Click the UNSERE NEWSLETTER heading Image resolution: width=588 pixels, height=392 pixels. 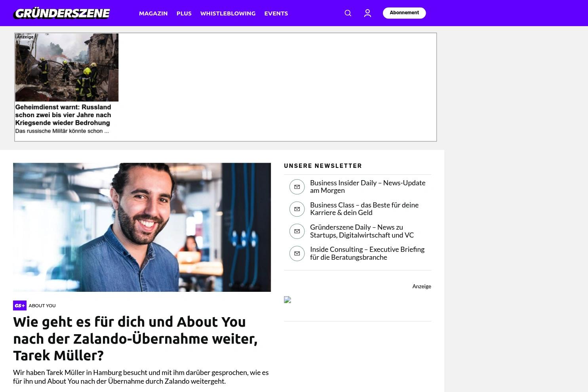click(323, 166)
